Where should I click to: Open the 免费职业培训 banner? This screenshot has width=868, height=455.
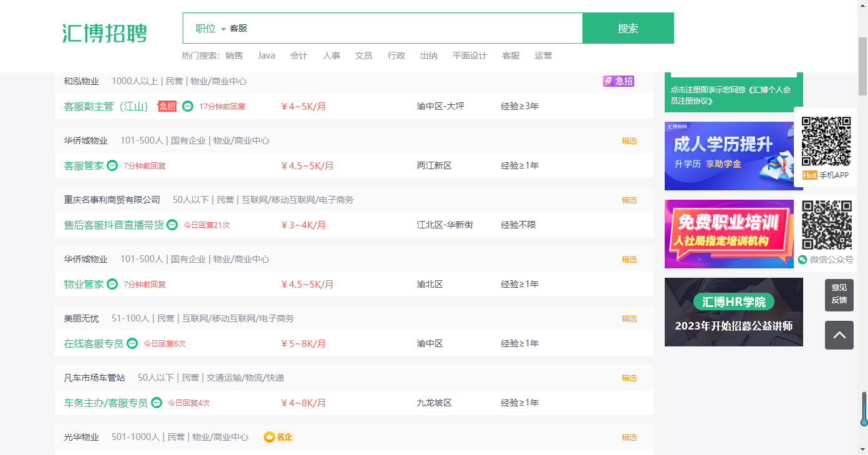click(x=729, y=234)
